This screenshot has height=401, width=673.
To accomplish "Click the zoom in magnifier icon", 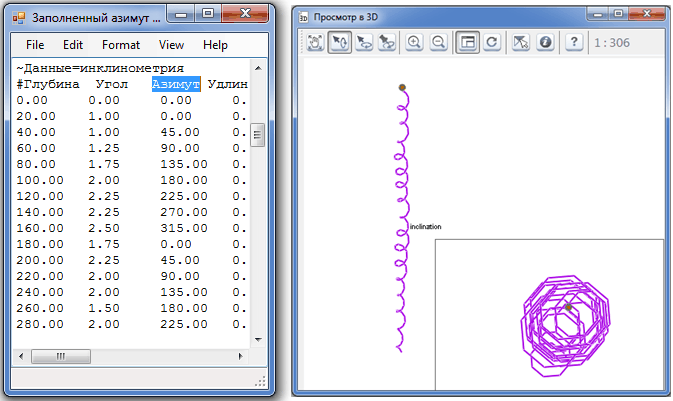I will pos(415,42).
